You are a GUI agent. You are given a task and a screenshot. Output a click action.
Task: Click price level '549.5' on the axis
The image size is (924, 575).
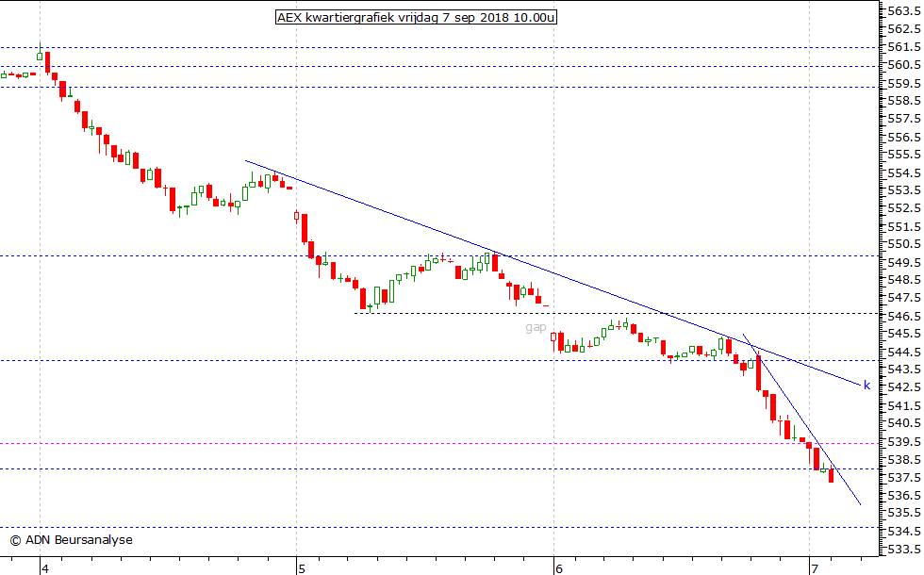(904, 262)
